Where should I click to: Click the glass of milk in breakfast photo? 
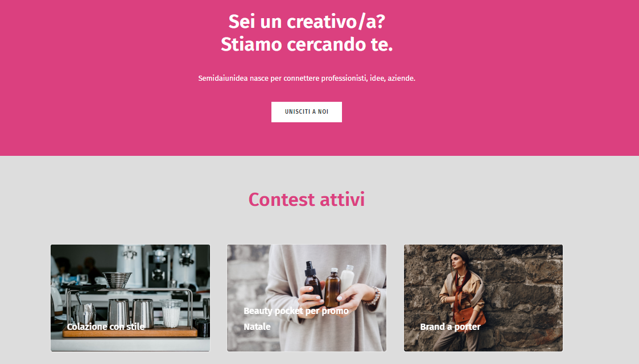pyautogui.click(x=171, y=313)
